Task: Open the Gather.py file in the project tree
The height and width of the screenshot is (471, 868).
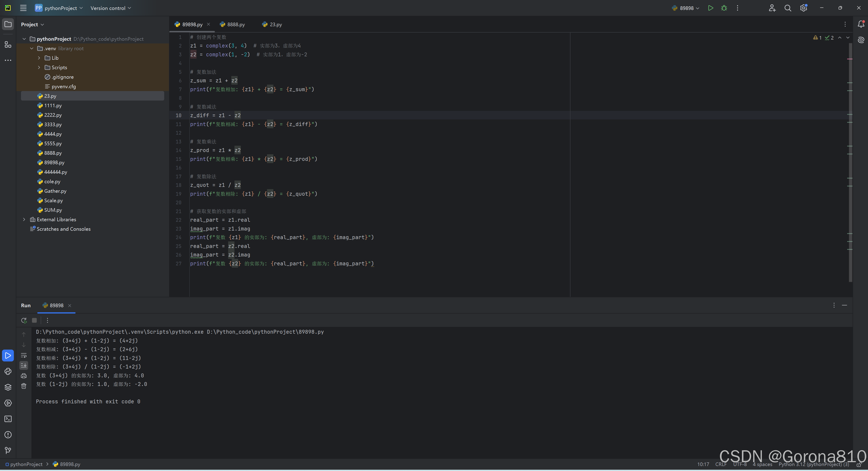Action: coord(55,191)
